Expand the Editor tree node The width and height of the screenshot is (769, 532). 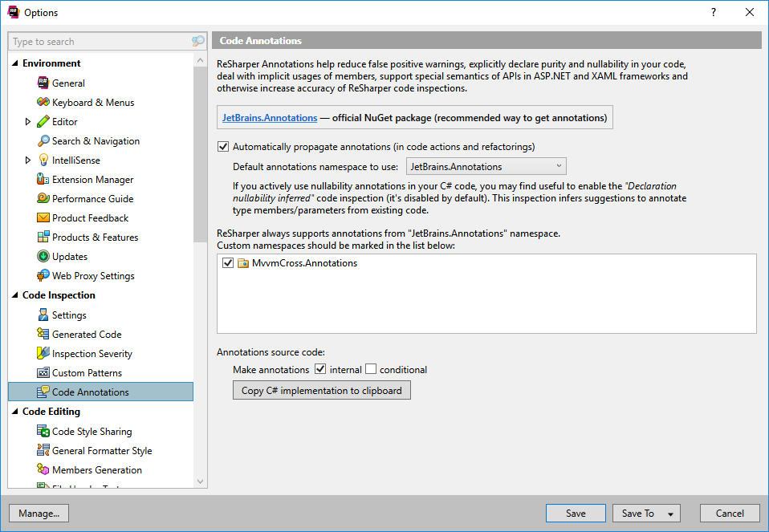click(28, 121)
